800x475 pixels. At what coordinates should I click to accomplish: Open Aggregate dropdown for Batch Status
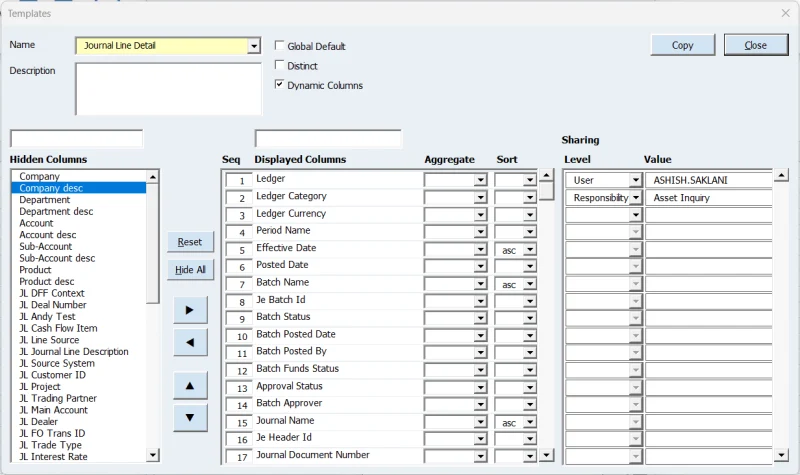pyautogui.click(x=480, y=318)
